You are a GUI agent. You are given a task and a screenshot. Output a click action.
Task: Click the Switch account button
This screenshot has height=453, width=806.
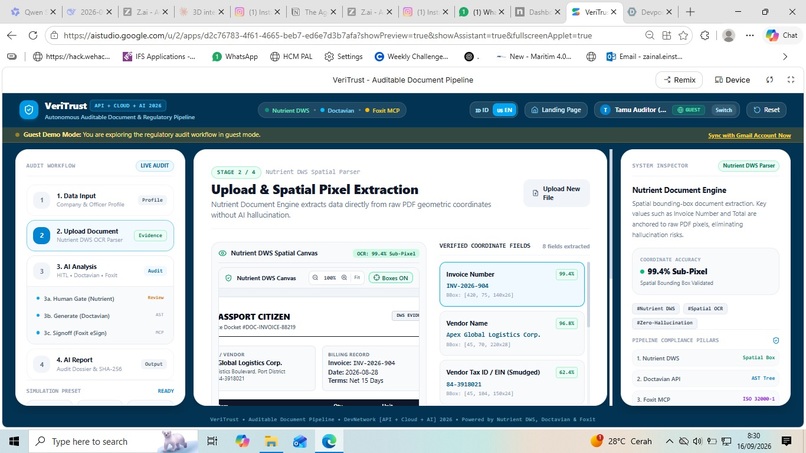coord(723,110)
